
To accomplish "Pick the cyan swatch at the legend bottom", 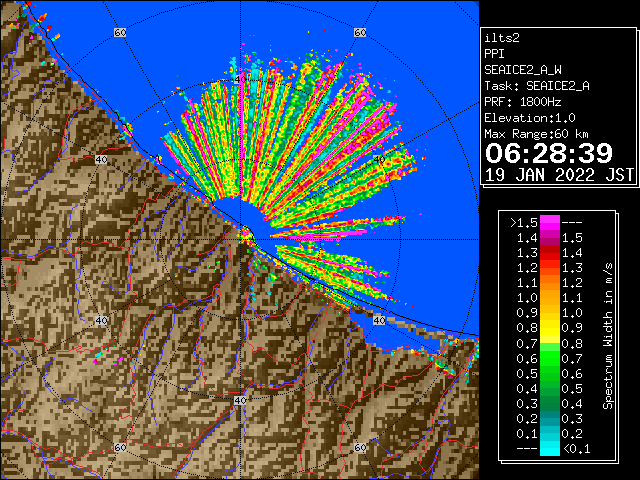I will [x=550, y=448].
